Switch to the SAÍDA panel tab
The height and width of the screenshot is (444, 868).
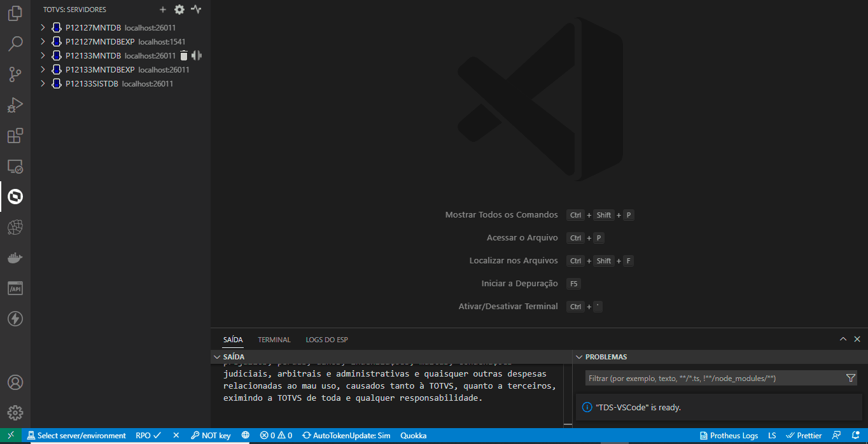tap(233, 340)
